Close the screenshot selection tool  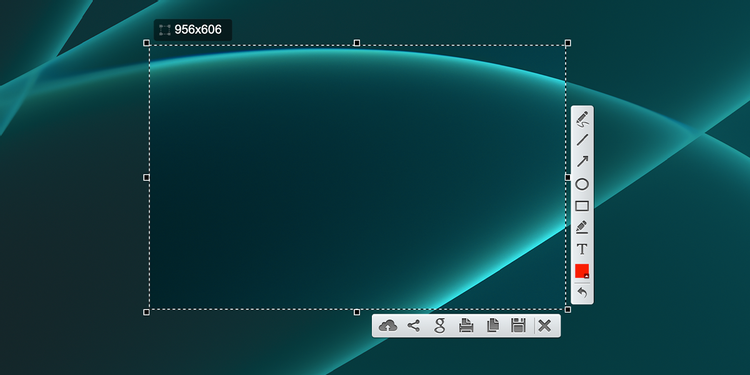coord(544,326)
